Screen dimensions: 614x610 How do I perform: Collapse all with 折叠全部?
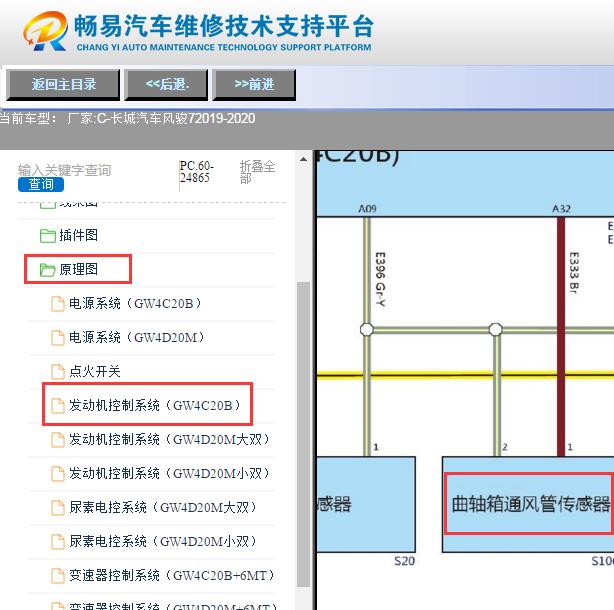click(x=257, y=172)
